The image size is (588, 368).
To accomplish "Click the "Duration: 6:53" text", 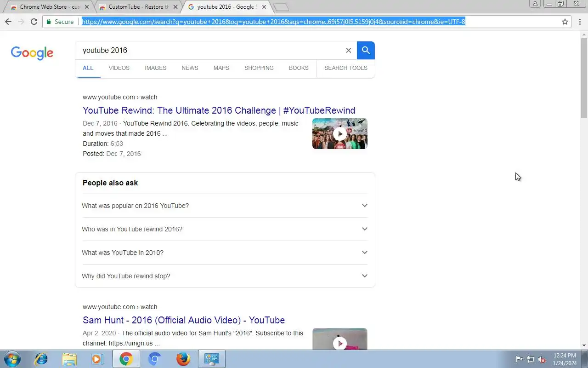I will click(103, 144).
